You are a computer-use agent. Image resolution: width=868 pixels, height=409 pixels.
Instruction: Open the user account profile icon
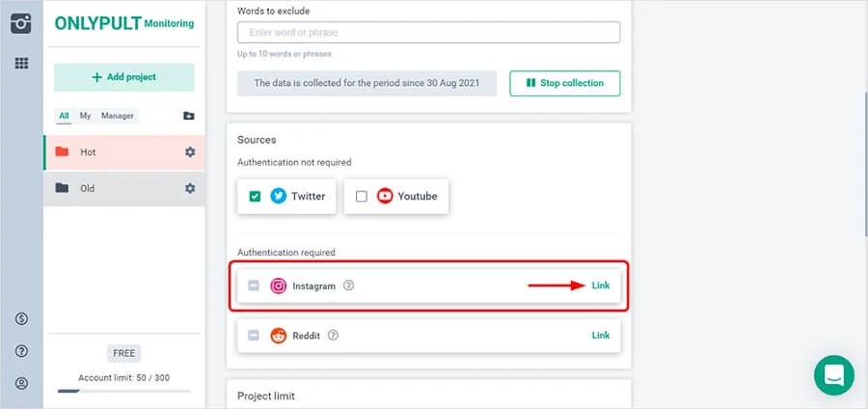21,383
